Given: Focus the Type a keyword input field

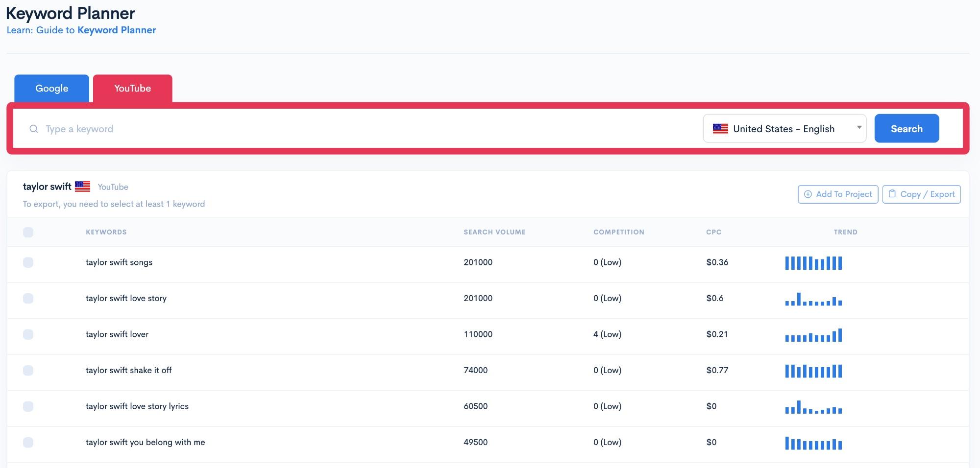Looking at the screenshot, I should pyautogui.click(x=363, y=129).
